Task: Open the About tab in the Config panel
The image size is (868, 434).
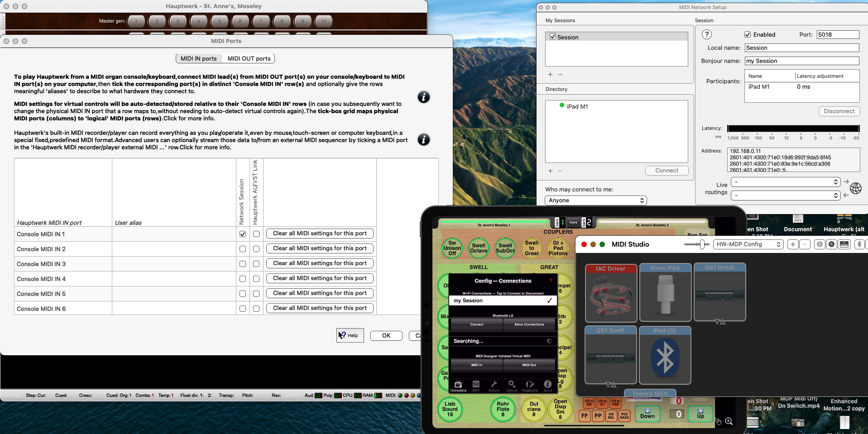Action: (x=548, y=386)
